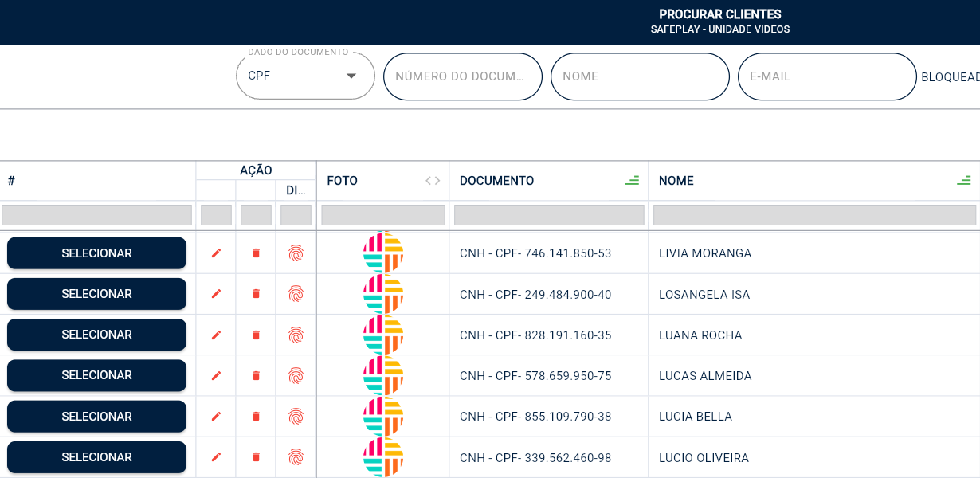Click the Documento column filter box
Image resolution: width=980 pixels, height=478 pixels.
tap(548, 215)
